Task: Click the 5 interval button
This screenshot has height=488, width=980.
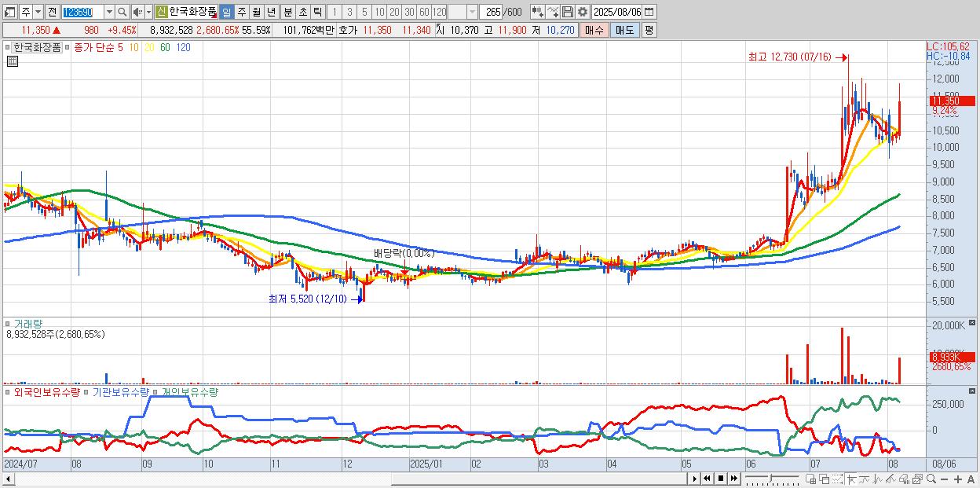Action: click(364, 12)
